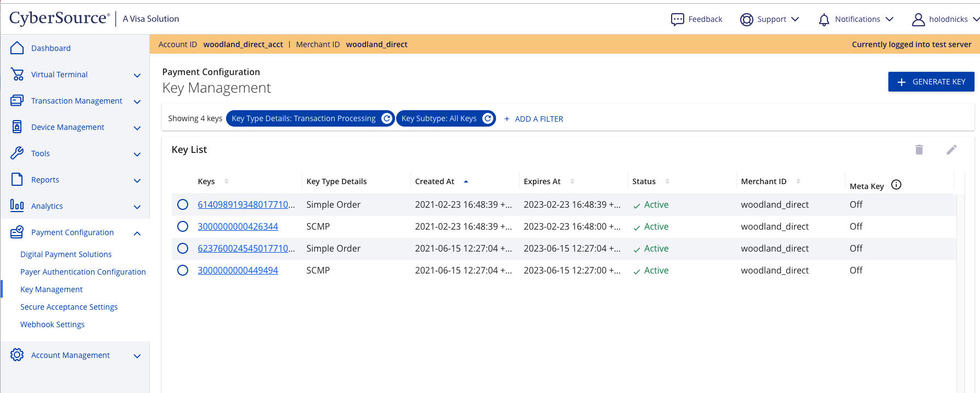Open Payer Authentication Configuration
This screenshot has width=980, height=393.
point(83,272)
